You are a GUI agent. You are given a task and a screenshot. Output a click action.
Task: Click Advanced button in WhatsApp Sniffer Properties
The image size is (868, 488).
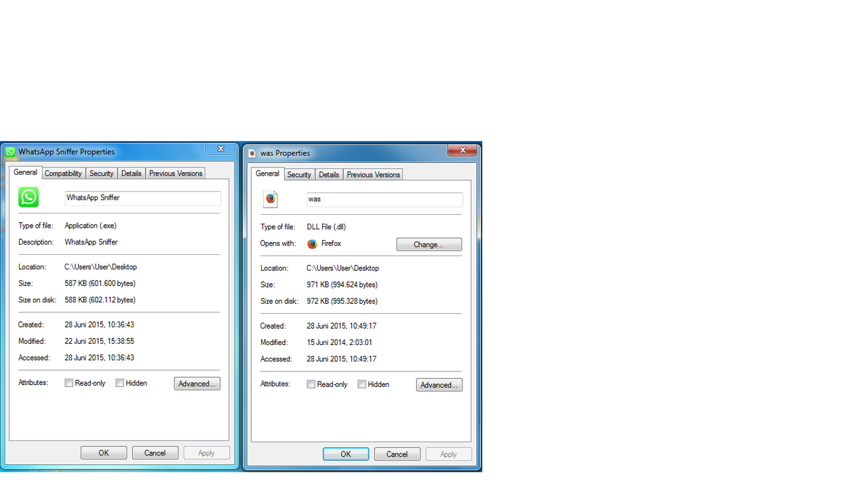(197, 384)
